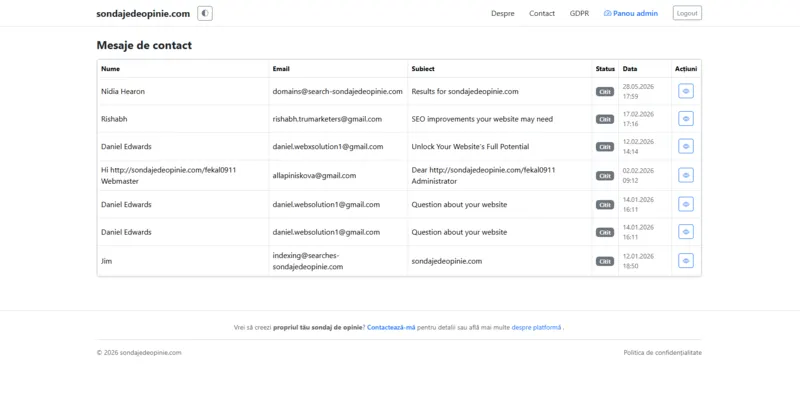Click subject SEO improvements your website may need
Viewport: 800px width, 409px height.
pos(482,119)
